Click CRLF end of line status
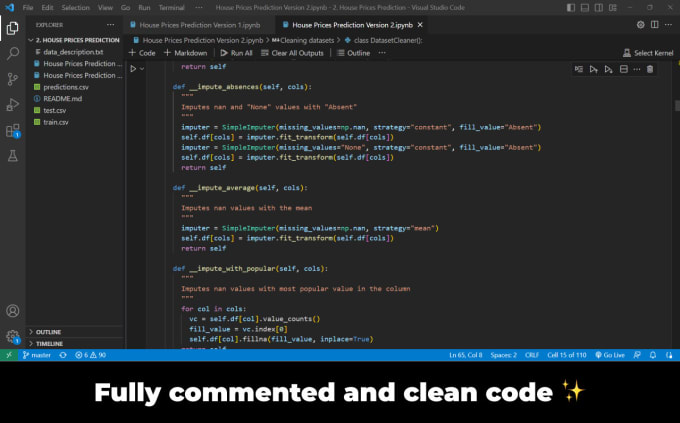Image resolution: width=680 pixels, height=423 pixels. click(x=532, y=355)
